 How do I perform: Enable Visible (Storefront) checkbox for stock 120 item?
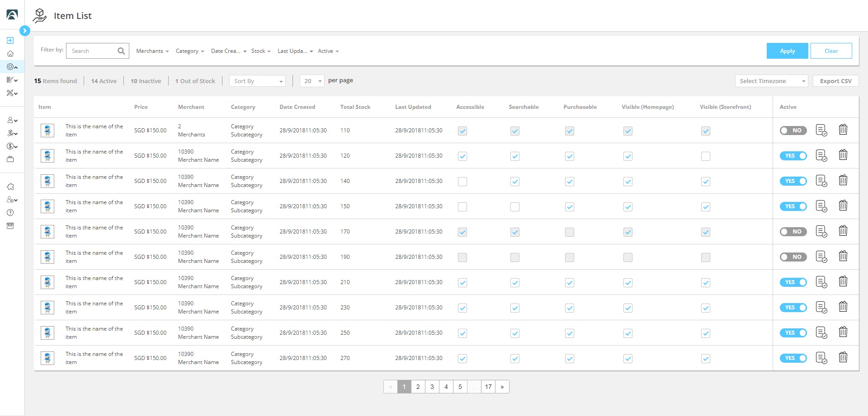click(x=705, y=156)
